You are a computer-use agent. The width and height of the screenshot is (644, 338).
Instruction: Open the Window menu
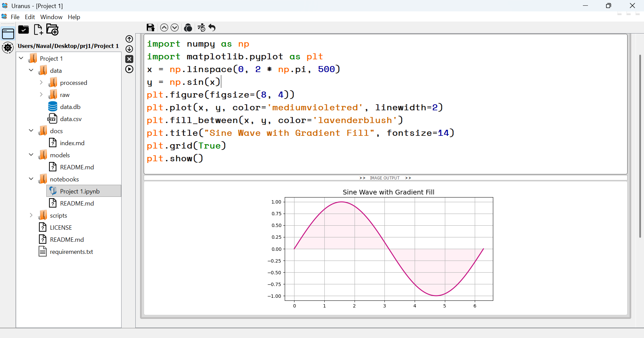51,17
